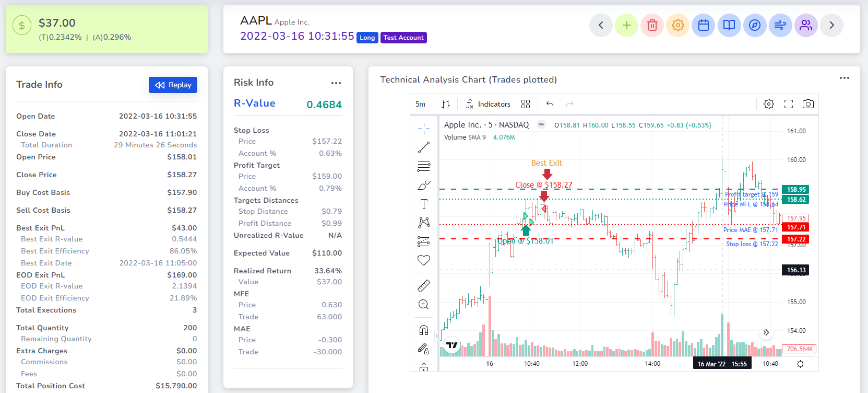Click EOD Exit PnL $169.00 value
This screenshot has height=393, width=868.
[x=182, y=275]
